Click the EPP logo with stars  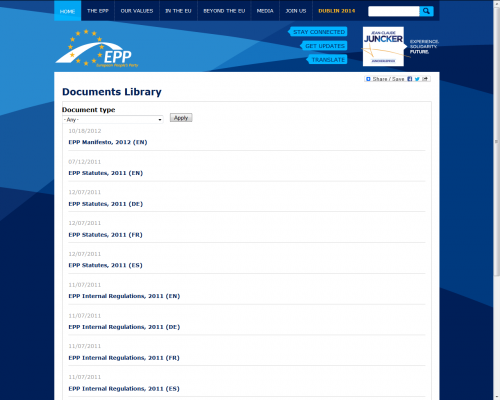point(97,49)
